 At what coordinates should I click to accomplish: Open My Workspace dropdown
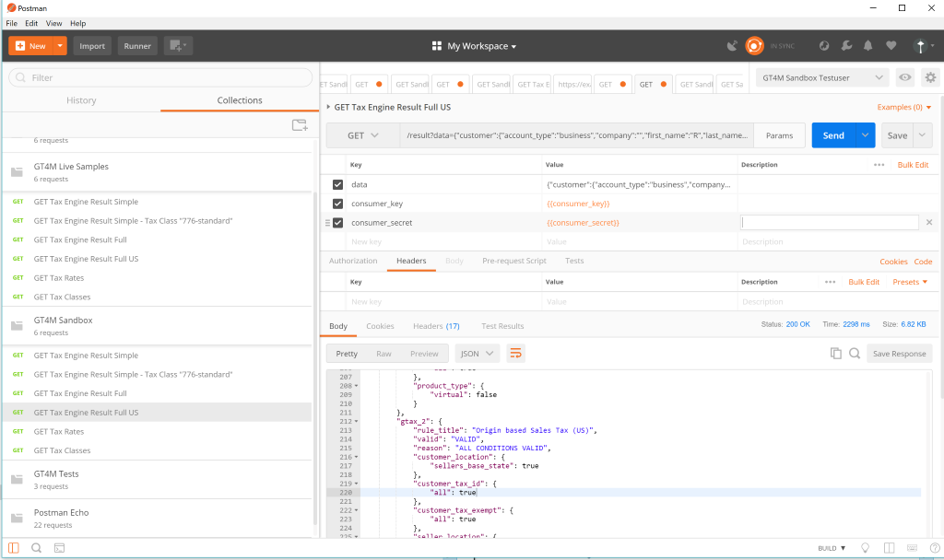pyautogui.click(x=475, y=46)
